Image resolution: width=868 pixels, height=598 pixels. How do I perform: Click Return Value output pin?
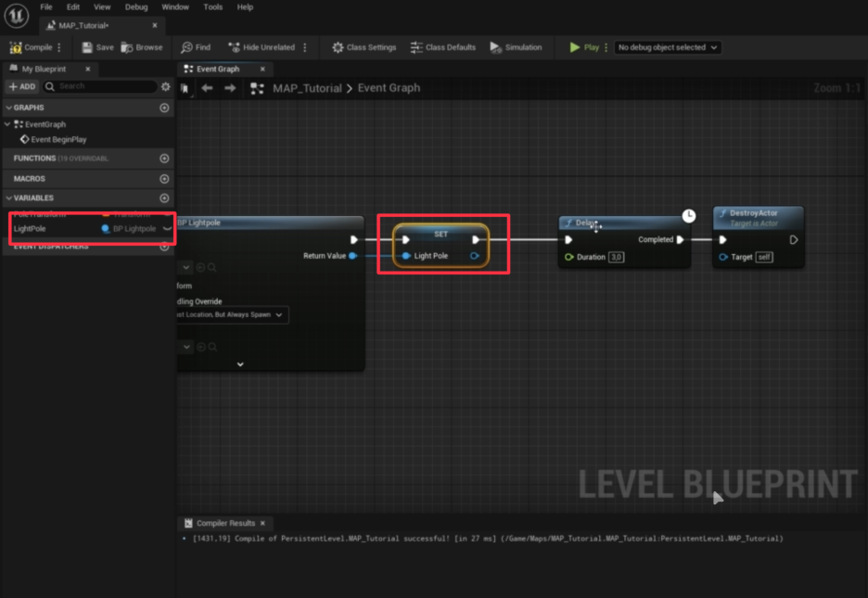pos(352,256)
